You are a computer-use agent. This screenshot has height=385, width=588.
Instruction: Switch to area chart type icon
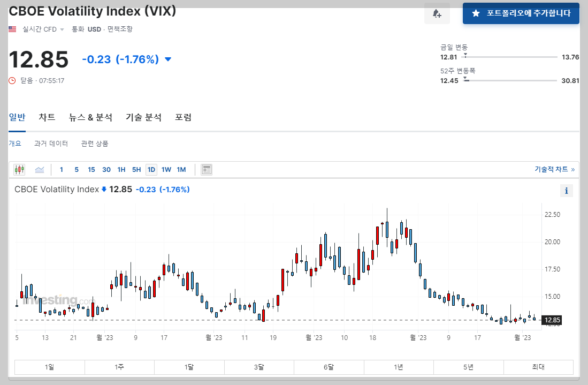(40, 170)
